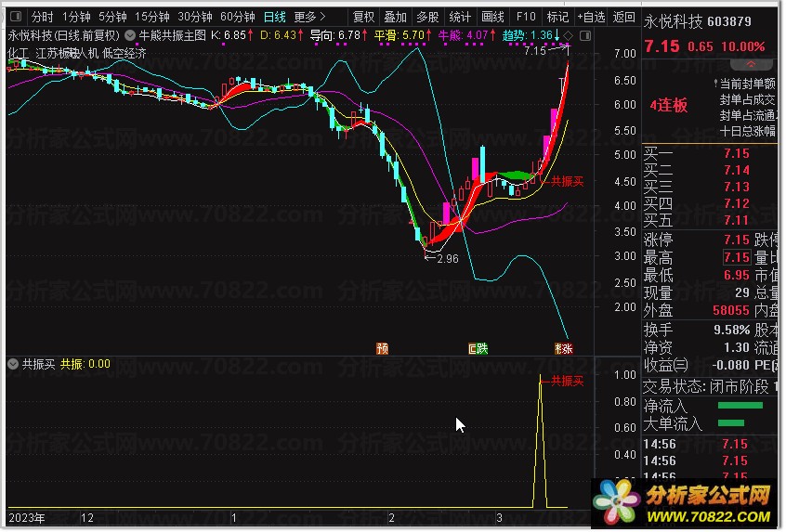Click the 买三 bid price 7.13
Screen dimensions: 786x532
[x=737, y=187]
